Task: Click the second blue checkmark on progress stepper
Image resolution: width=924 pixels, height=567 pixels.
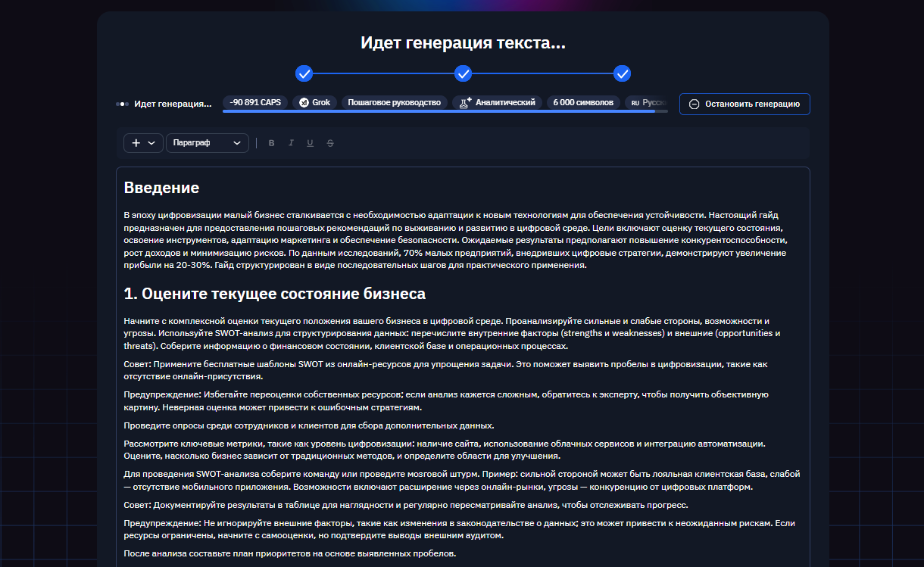Action: [464, 74]
